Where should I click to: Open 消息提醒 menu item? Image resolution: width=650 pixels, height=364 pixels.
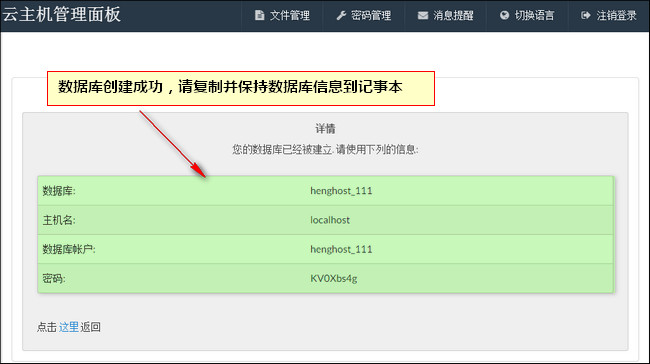coord(445,15)
